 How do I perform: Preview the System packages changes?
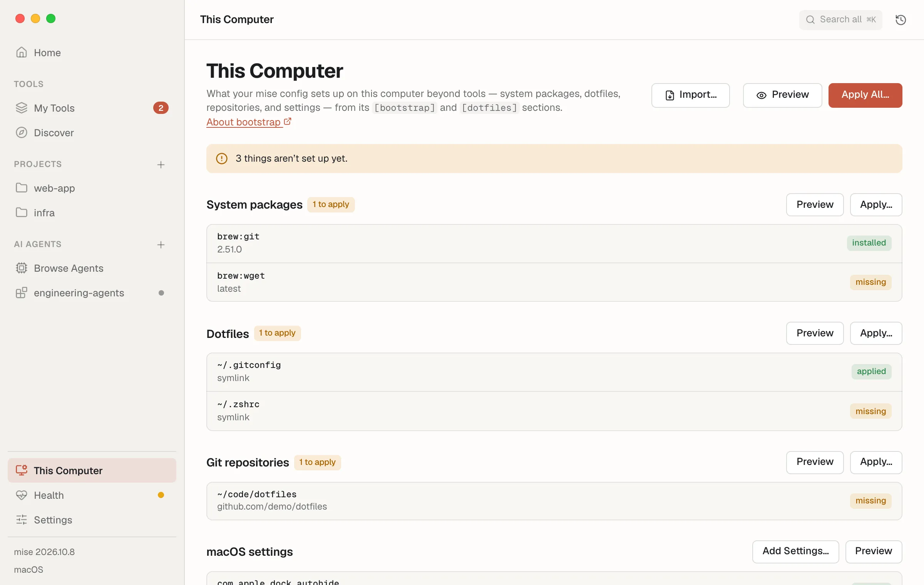click(815, 205)
